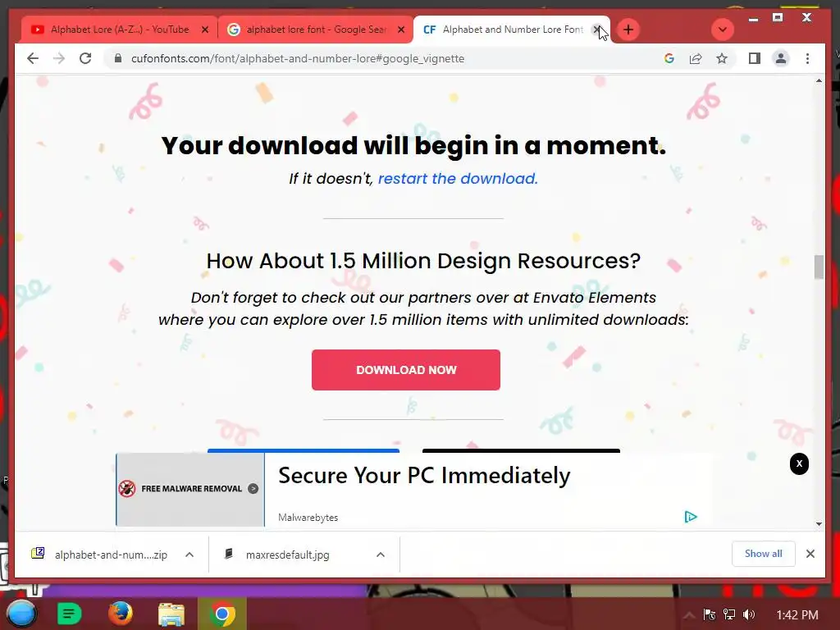Expand options for maxresdefault.jpg download
Image resolution: width=840 pixels, height=630 pixels.
coord(381,555)
